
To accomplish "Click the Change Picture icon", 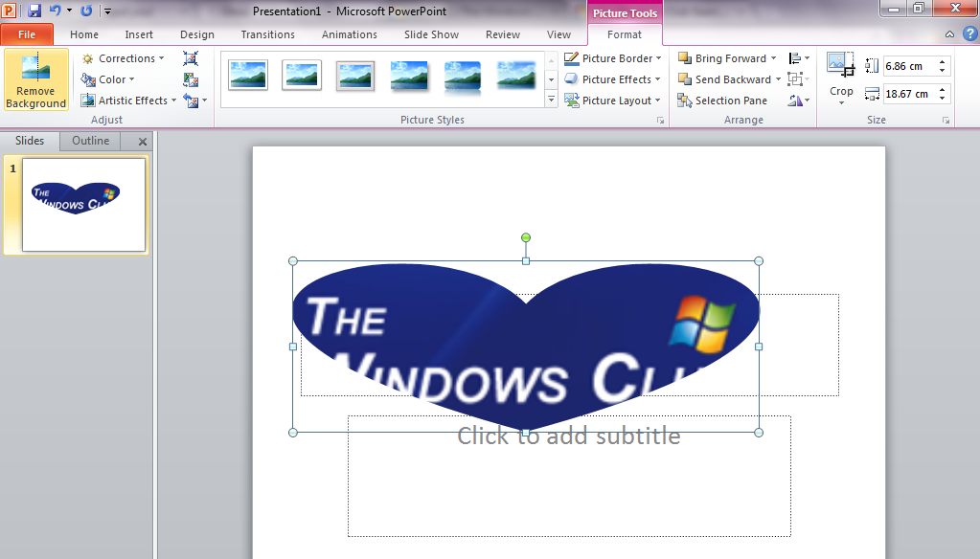I will 191,80.
